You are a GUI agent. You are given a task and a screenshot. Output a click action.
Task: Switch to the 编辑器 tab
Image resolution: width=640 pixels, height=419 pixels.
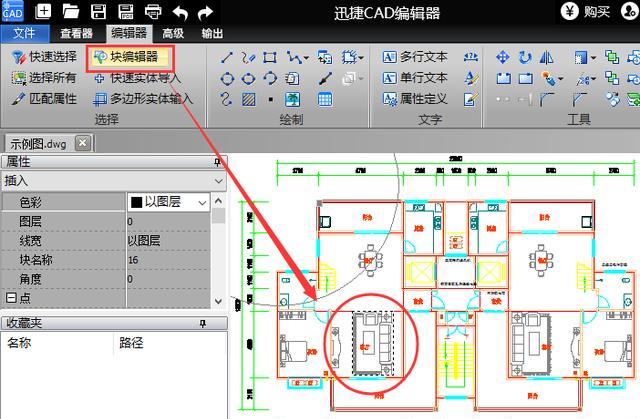tap(129, 33)
